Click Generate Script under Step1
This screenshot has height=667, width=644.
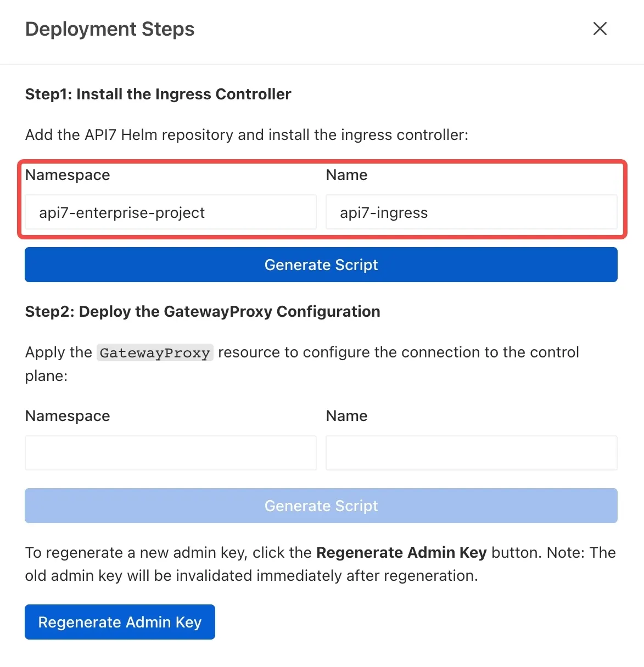click(321, 265)
